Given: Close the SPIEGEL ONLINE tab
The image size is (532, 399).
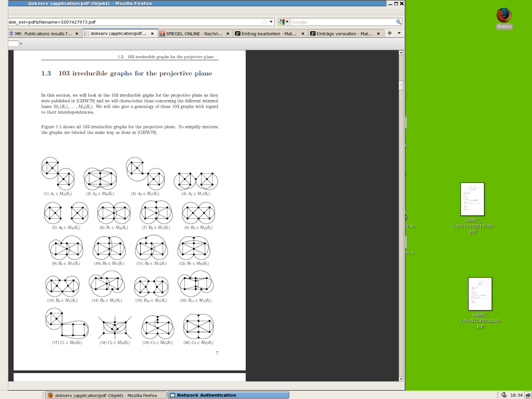Looking at the screenshot, I should click(227, 34).
